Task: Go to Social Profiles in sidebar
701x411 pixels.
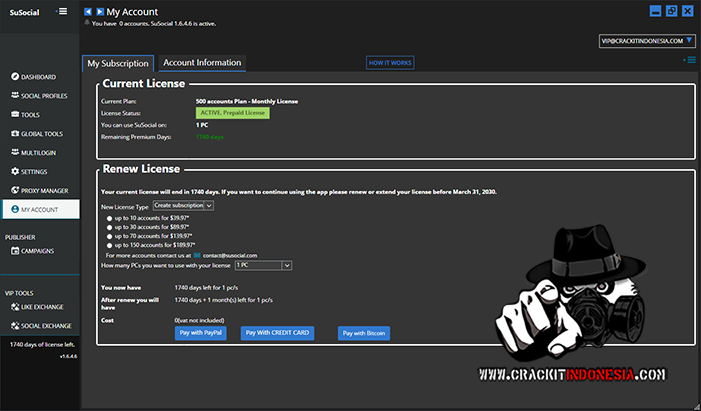Action: (44, 96)
